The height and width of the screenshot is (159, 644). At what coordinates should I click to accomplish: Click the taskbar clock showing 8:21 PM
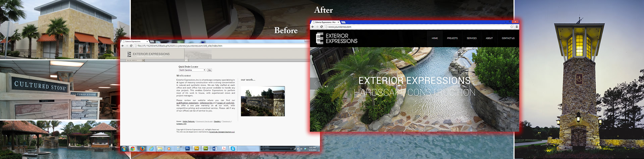click(x=313, y=149)
